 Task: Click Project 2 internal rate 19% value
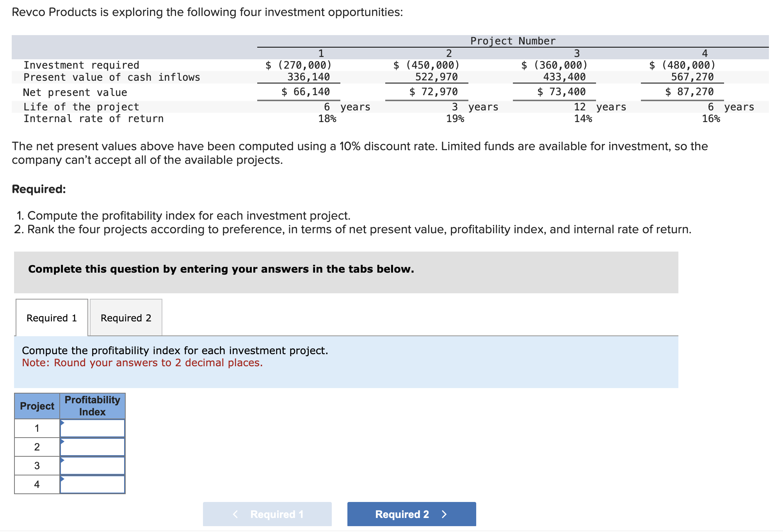[x=455, y=119]
